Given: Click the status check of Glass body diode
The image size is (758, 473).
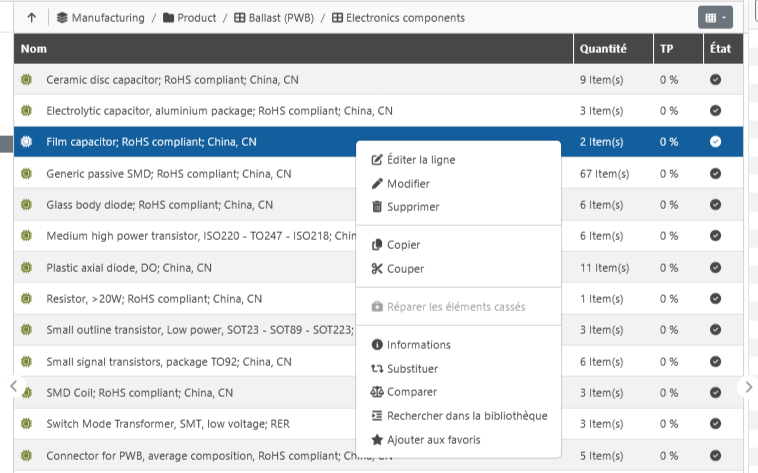Looking at the screenshot, I should 715,205.
